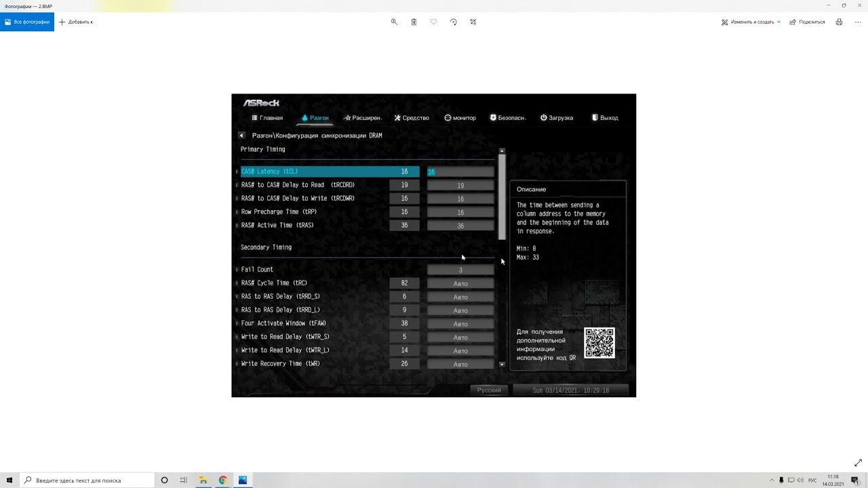This screenshot has width=868, height=488.
Task: Open the crop tool icon
Action: (473, 22)
